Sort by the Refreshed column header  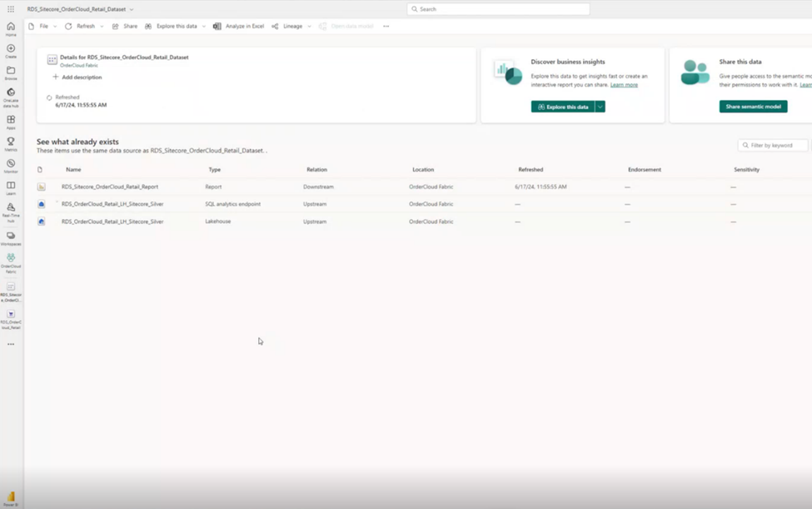(x=531, y=170)
